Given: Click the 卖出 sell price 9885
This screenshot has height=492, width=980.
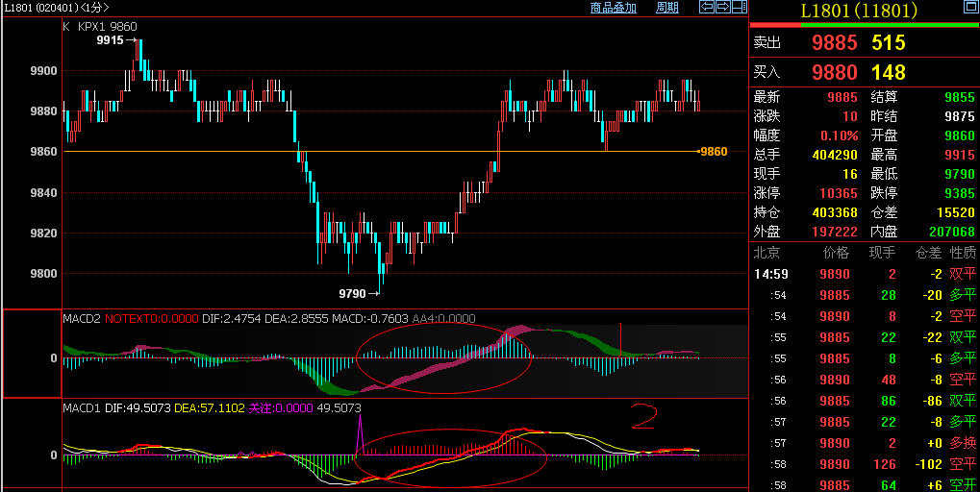Looking at the screenshot, I should [x=834, y=43].
